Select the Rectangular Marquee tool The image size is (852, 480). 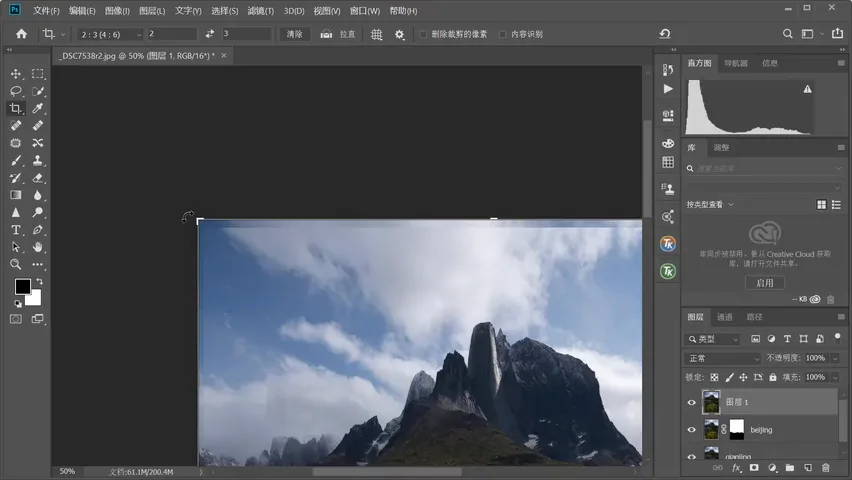pyautogui.click(x=37, y=73)
